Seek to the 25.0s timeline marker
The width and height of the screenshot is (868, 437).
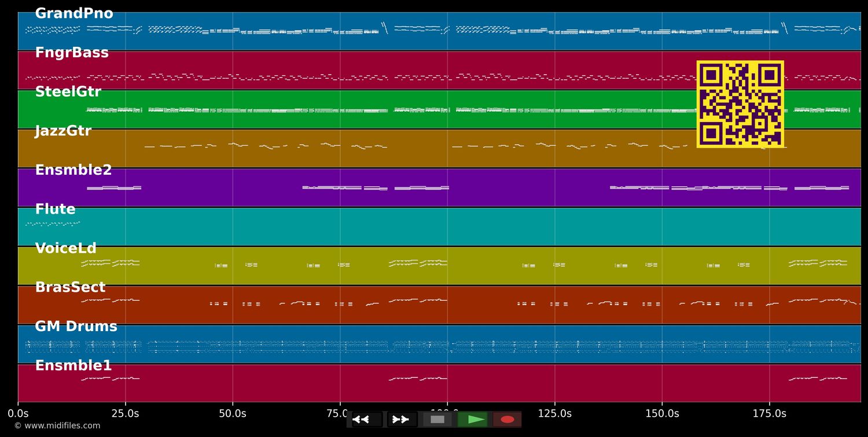pyautogui.click(x=125, y=413)
